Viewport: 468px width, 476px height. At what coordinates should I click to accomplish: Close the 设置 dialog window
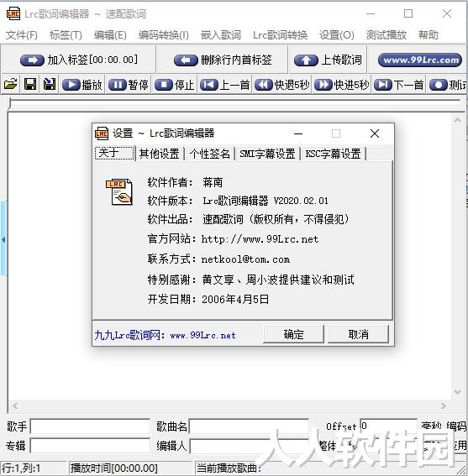(375, 133)
